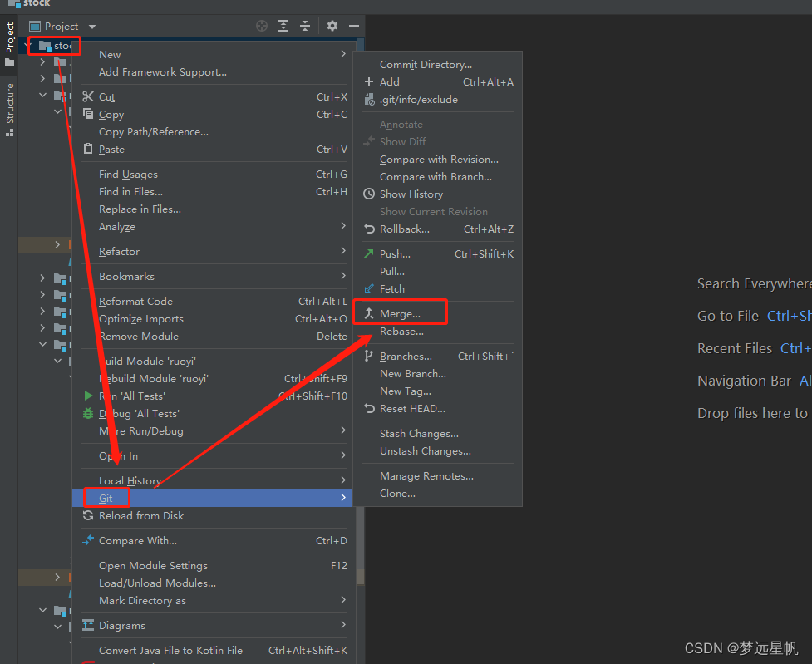Expand the Mark Directory as submenu arrow
The image size is (812, 664).
343,600
